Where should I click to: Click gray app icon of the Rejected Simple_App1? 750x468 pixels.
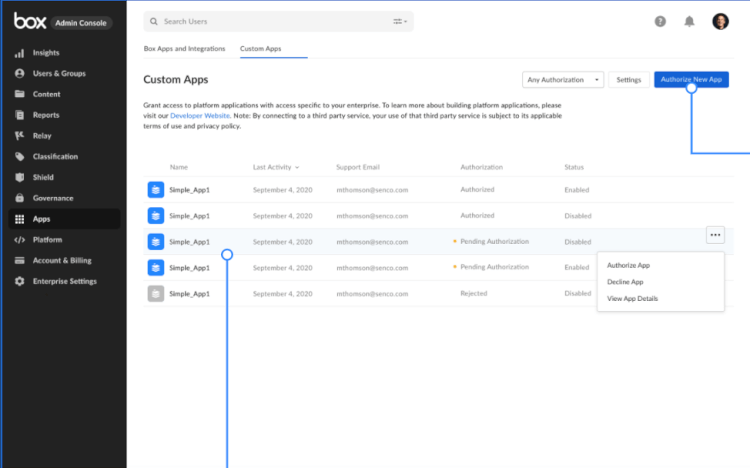(x=155, y=294)
